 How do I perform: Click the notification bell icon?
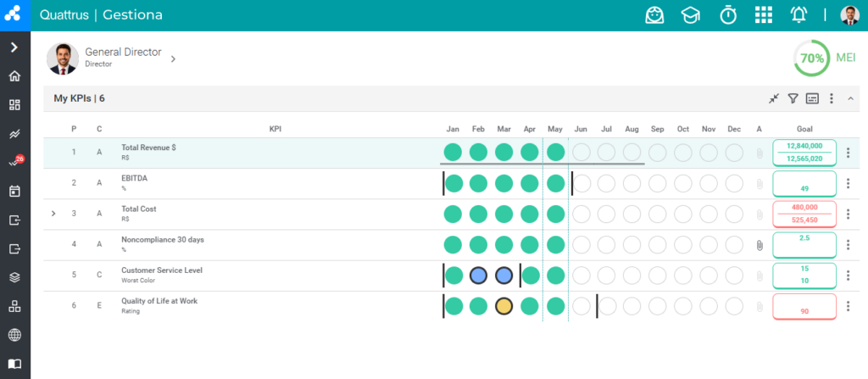point(798,15)
